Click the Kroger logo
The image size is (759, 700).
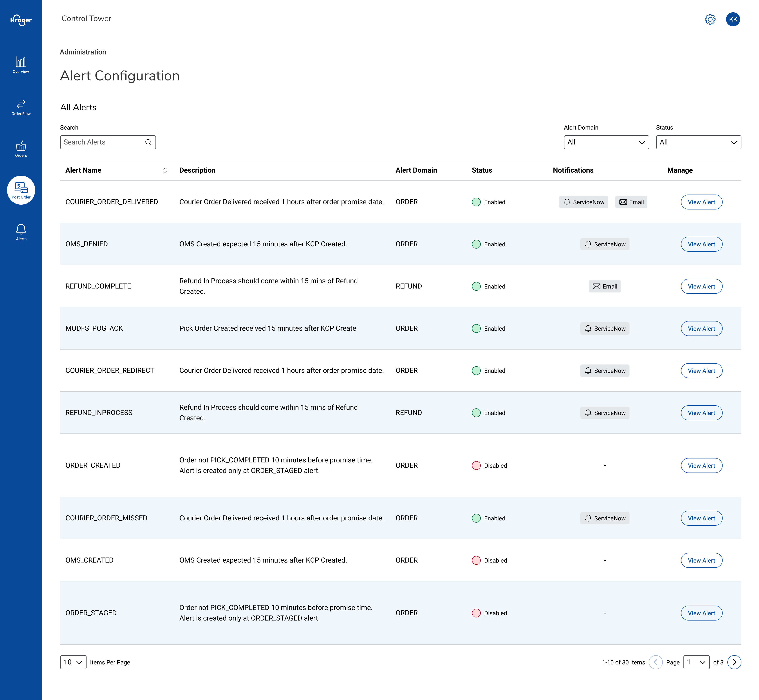pos(21,20)
